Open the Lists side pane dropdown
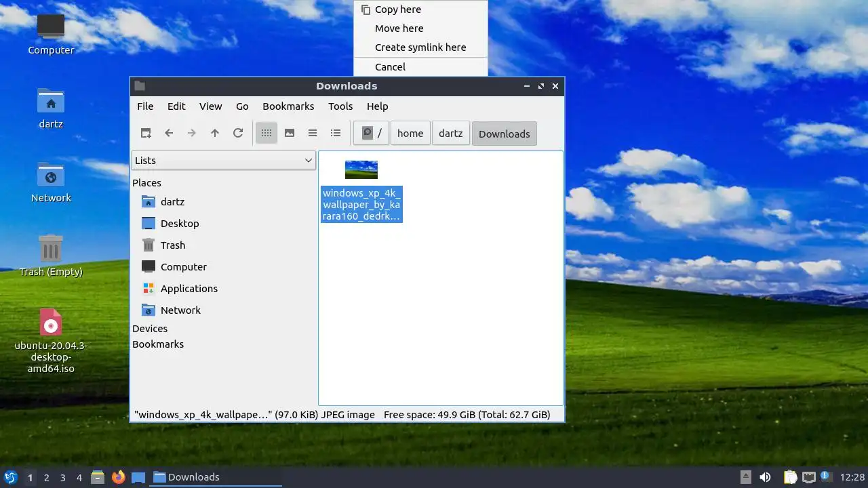Image resolution: width=868 pixels, height=488 pixels. 223,161
